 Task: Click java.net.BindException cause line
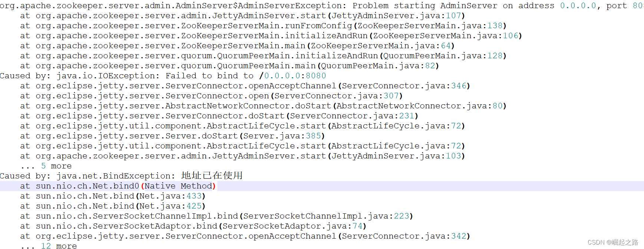(x=121, y=176)
